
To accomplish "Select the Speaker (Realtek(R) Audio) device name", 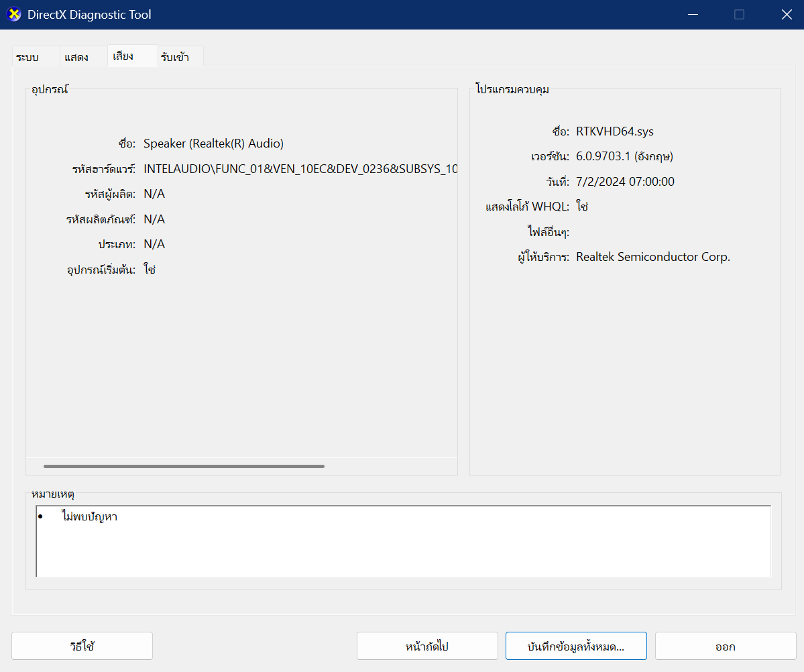I will 213,144.
